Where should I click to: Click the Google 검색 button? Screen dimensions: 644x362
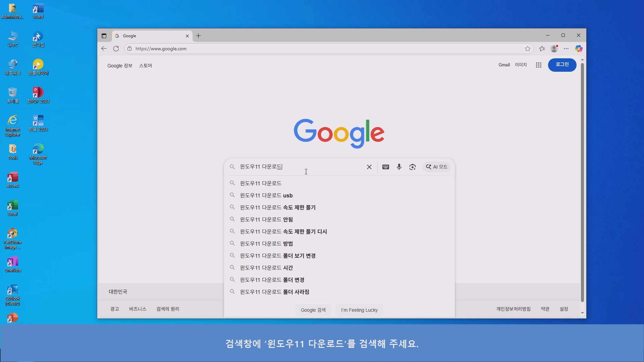click(x=313, y=310)
